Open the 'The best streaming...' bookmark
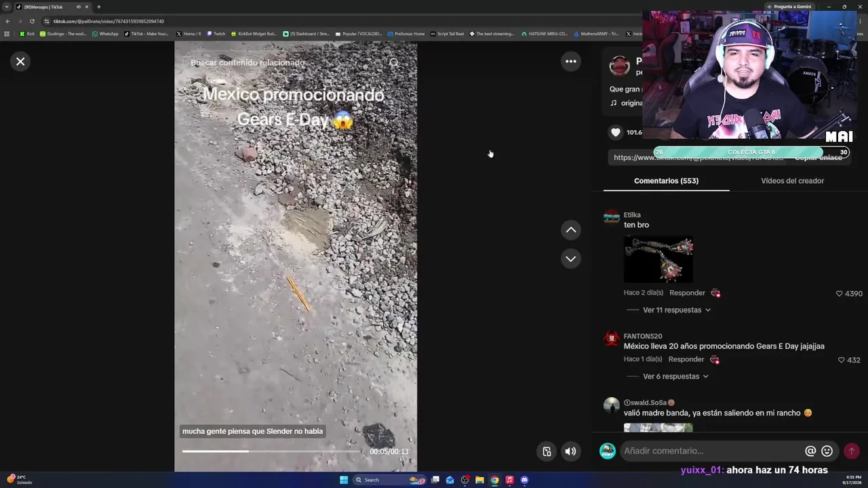The image size is (868, 488). click(x=492, y=34)
